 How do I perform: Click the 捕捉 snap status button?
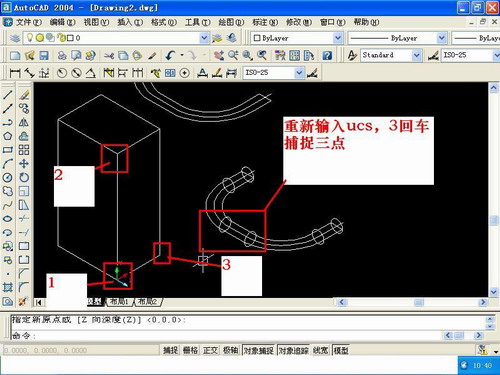tap(170, 350)
